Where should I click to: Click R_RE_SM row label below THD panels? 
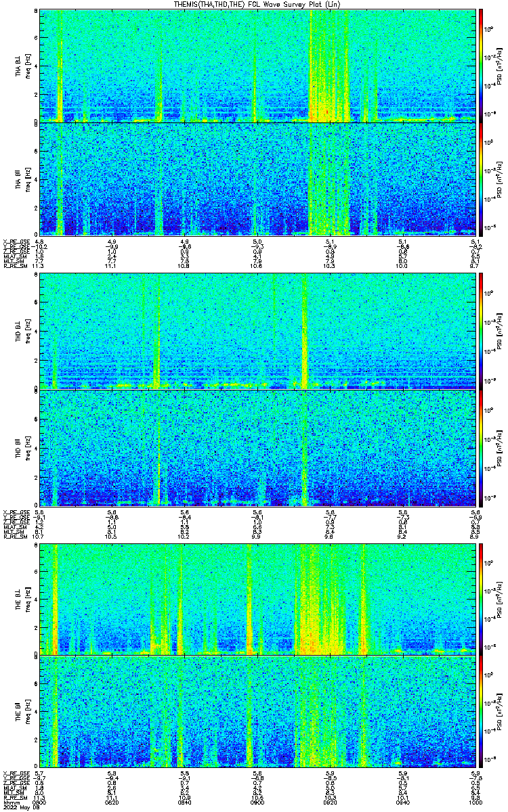[14, 537]
